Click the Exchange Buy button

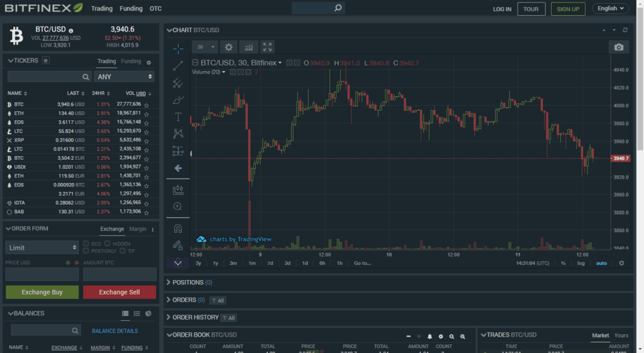[42, 292]
